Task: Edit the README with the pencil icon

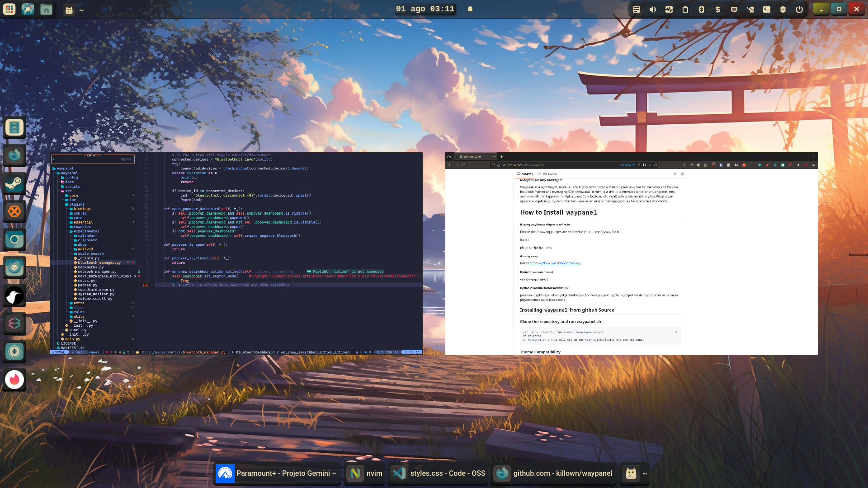Action: tap(675, 174)
